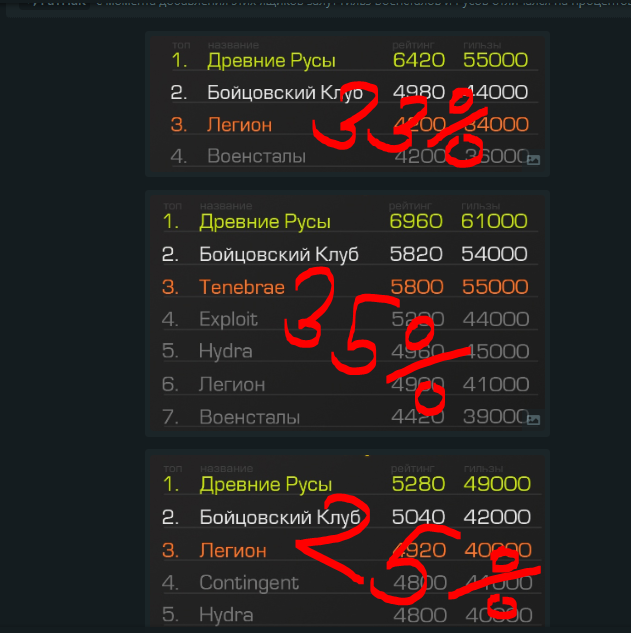631x633 pixels.
Task: Click Легион row ranked sixth
Action: (x=349, y=384)
